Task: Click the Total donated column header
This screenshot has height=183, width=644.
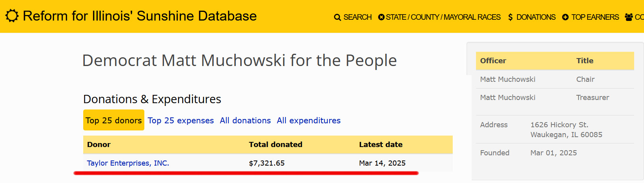Action: (276, 145)
